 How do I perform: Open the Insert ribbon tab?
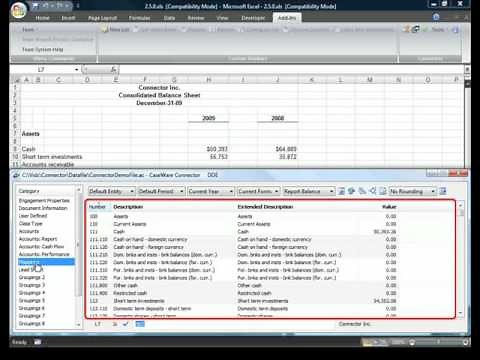coord(68,18)
